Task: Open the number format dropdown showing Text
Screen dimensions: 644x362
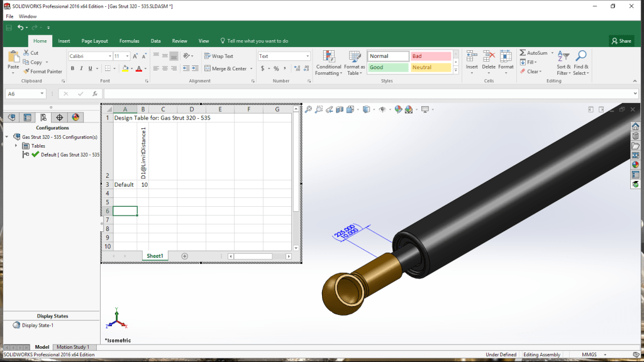Action: [308, 56]
